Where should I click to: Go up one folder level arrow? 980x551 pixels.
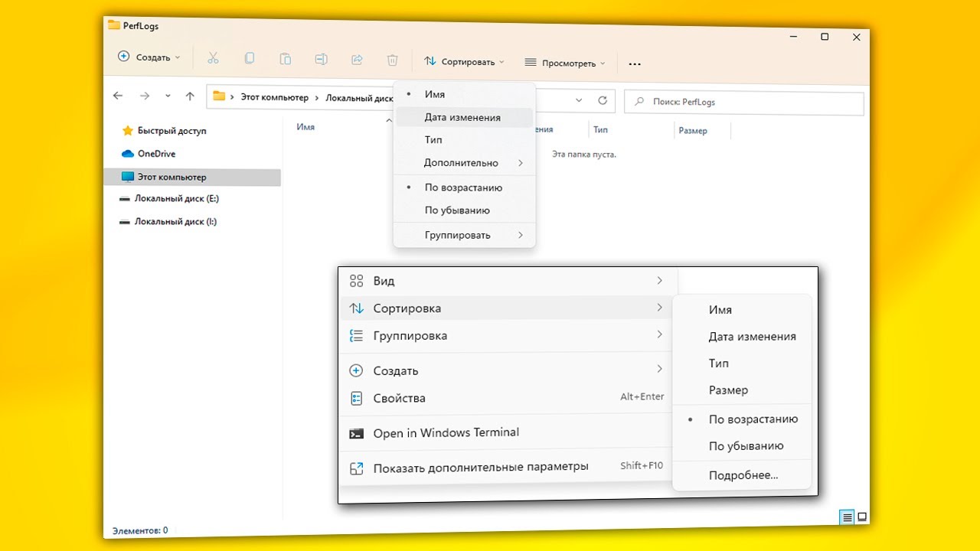pos(190,96)
